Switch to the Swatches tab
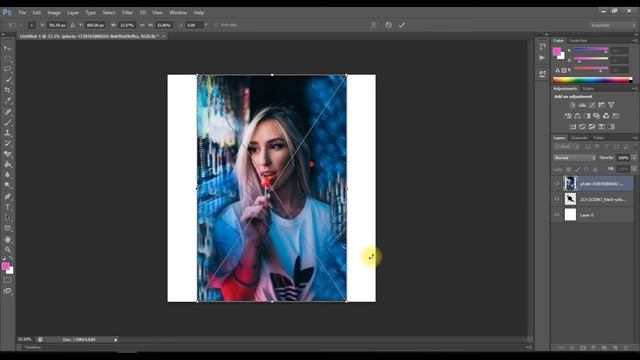Viewport: 640px width, 360px height. click(578, 41)
